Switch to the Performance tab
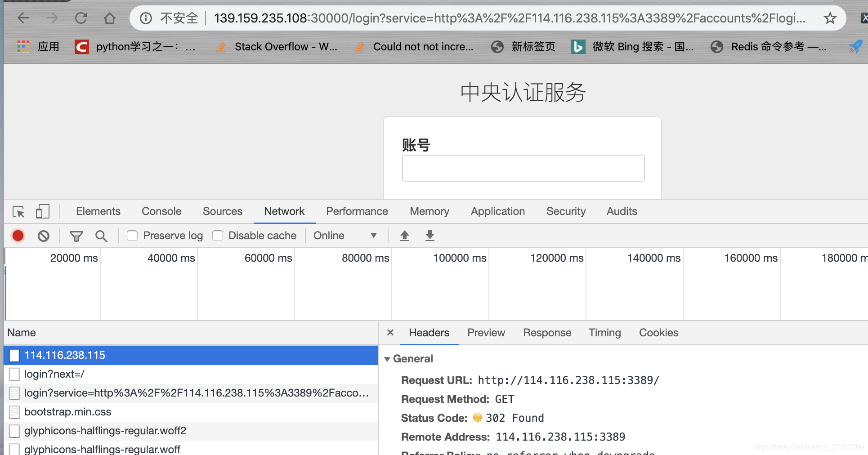The height and width of the screenshot is (455, 868). tap(357, 211)
